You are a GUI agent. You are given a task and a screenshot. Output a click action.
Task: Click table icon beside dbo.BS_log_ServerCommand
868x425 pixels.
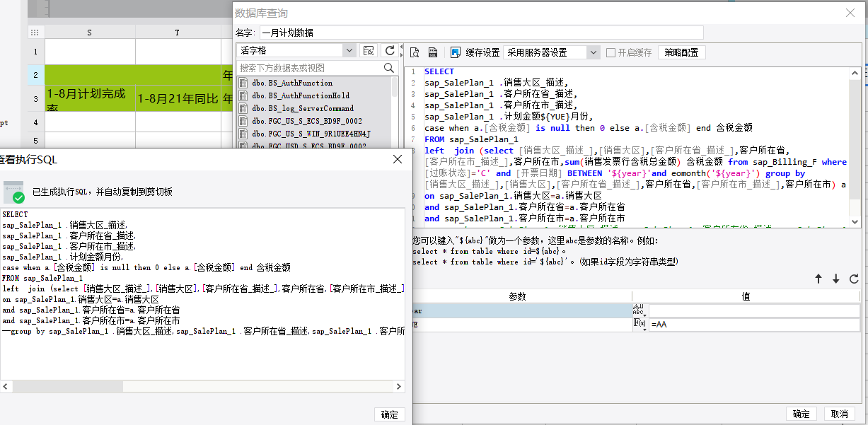click(x=243, y=108)
